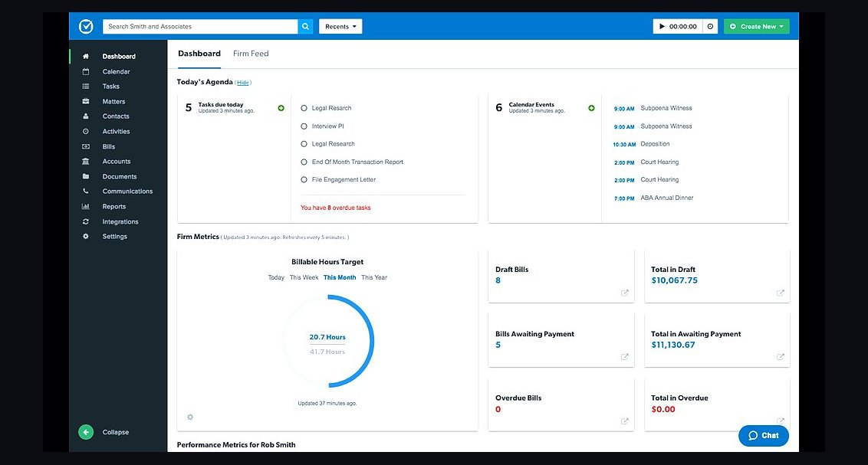Start the timer play button
This screenshot has width=868, height=465.
coord(662,26)
